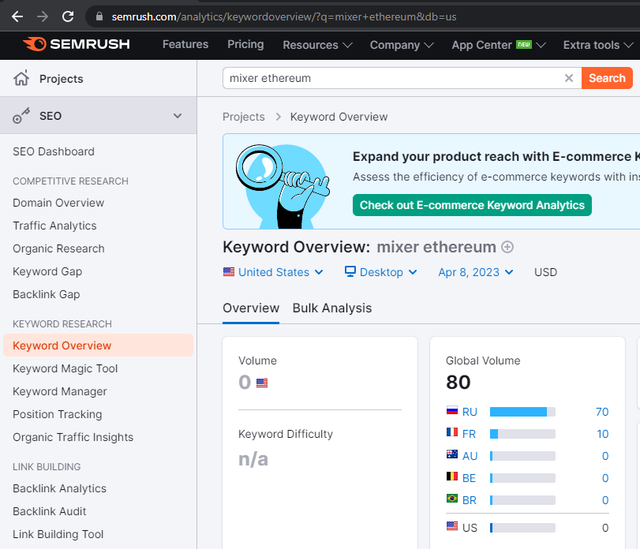Click the SEO key icon
Screen dimensions: 640x549
point(21,116)
